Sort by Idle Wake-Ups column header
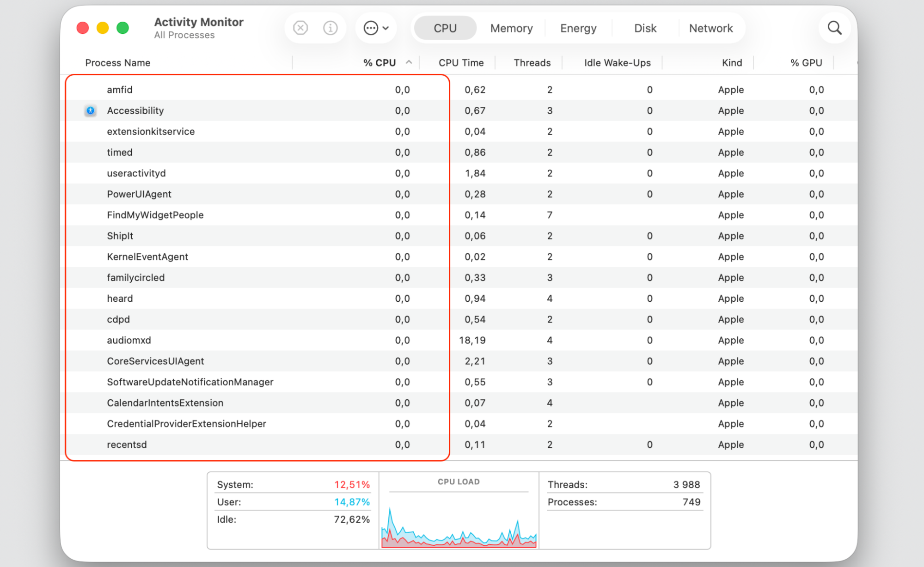The image size is (924, 567). (x=617, y=63)
